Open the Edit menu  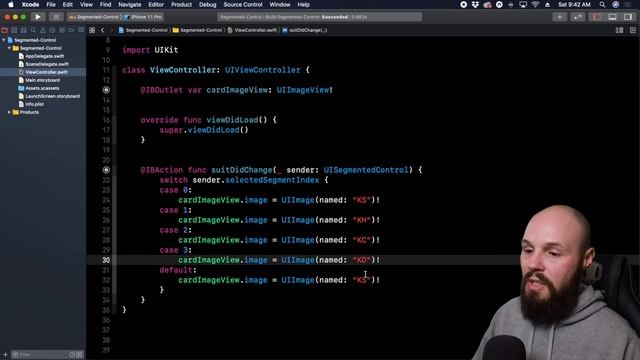tap(67, 4)
